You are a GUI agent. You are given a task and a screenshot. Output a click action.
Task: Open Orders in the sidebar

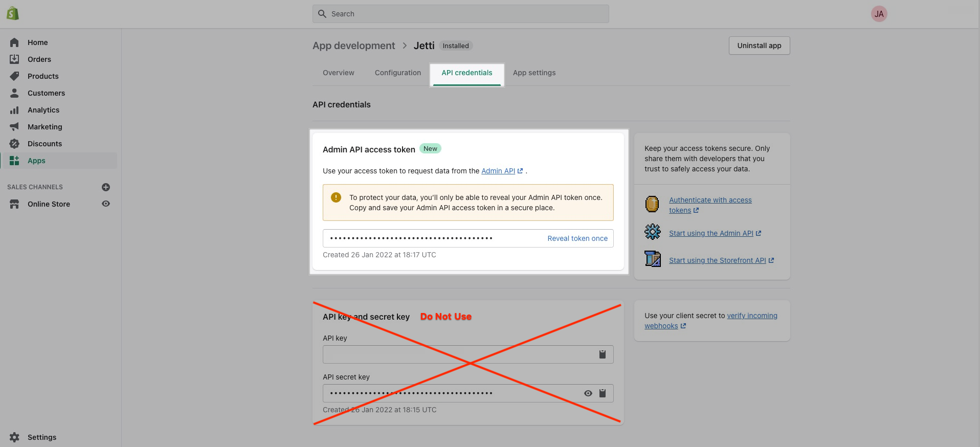coord(39,59)
